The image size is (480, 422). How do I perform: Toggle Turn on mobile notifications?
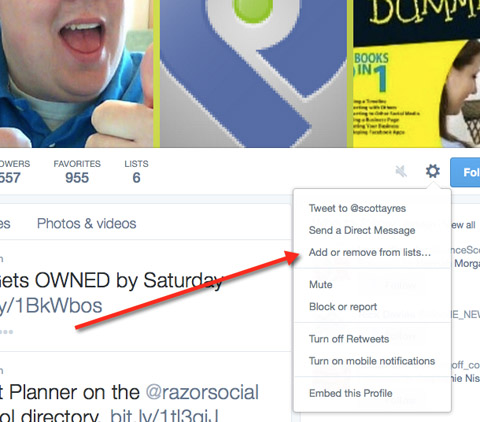(372, 361)
